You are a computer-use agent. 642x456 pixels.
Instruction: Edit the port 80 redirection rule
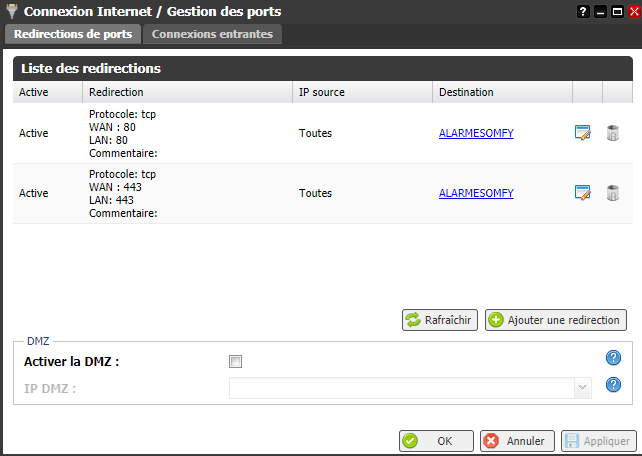coord(583,133)
